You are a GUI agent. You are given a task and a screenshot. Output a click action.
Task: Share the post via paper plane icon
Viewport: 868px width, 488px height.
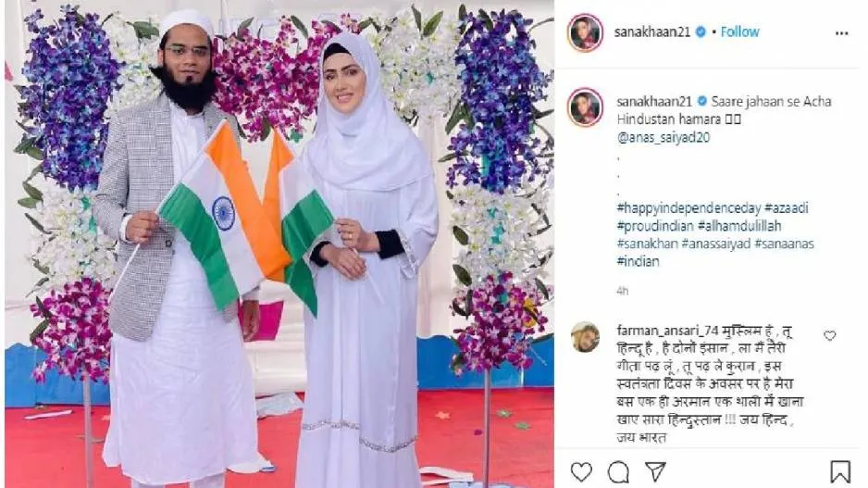[655, 471]
